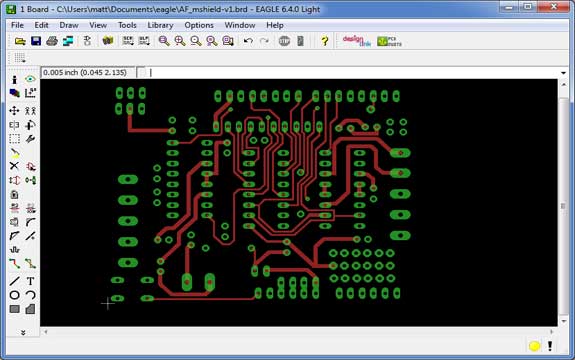Select the Rectangle draw tool
Viewport: 575px width, 360px height.
(x=14, y=309)
